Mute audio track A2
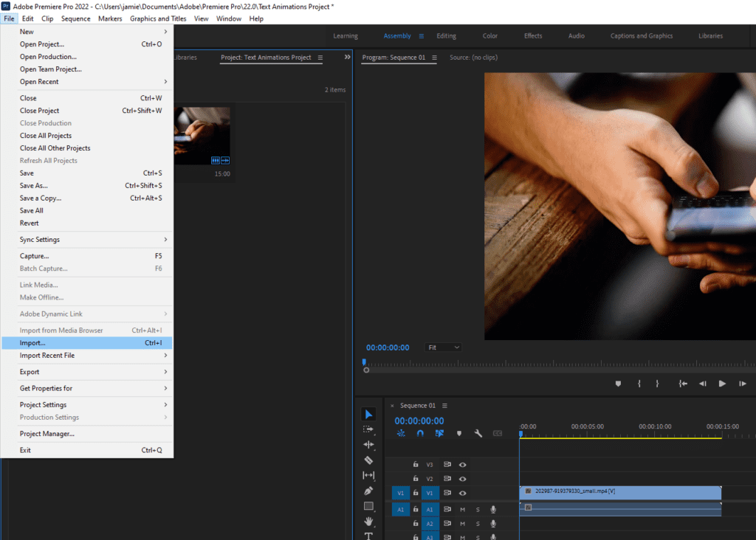Viewport: 756px width, 540px height. (x=462, y=524)
